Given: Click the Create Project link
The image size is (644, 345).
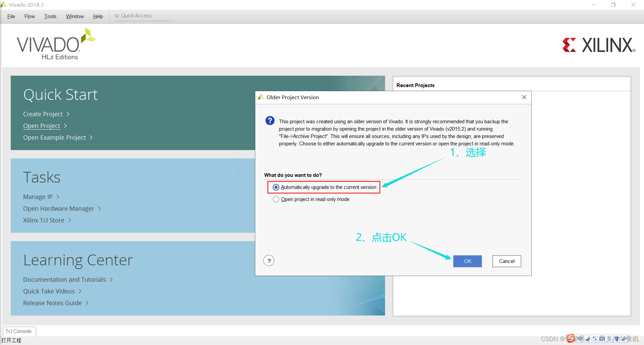Looking at the screenshot, I should click(x=43, y=114).
